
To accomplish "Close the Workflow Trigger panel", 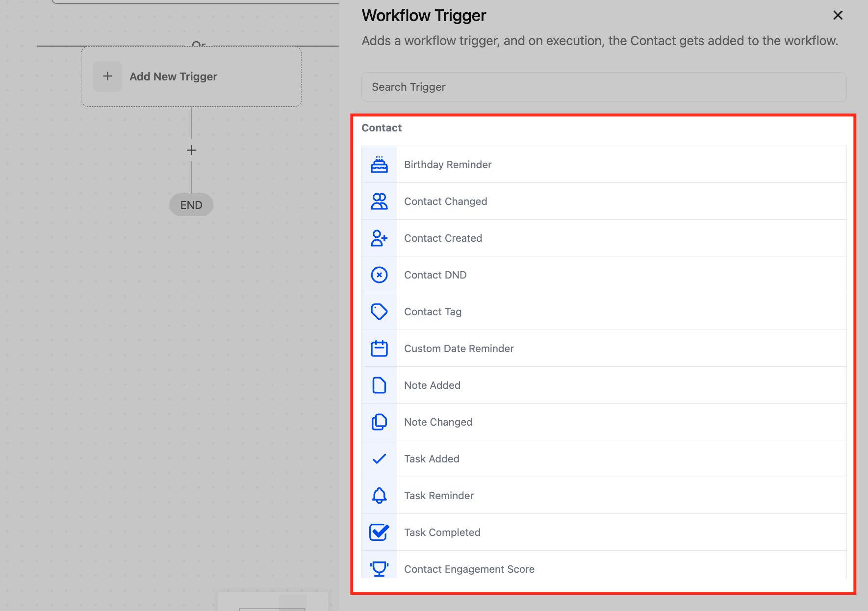I will tap(838, 15).
